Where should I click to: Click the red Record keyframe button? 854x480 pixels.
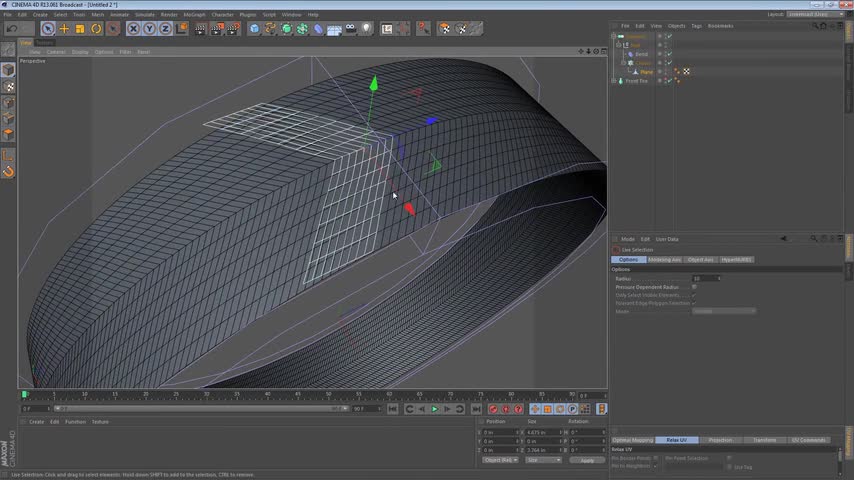pos(493,409)
